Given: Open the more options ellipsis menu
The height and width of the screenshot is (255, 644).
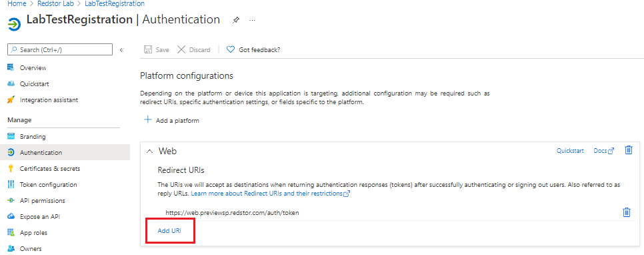Looking at the screenshot, I should click(253, 20).
